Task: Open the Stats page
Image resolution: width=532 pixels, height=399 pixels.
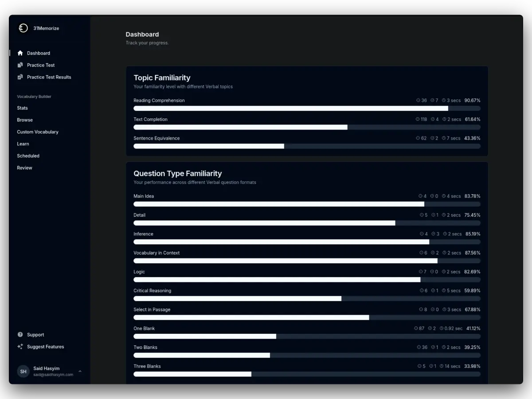Action: coord(22,108)
